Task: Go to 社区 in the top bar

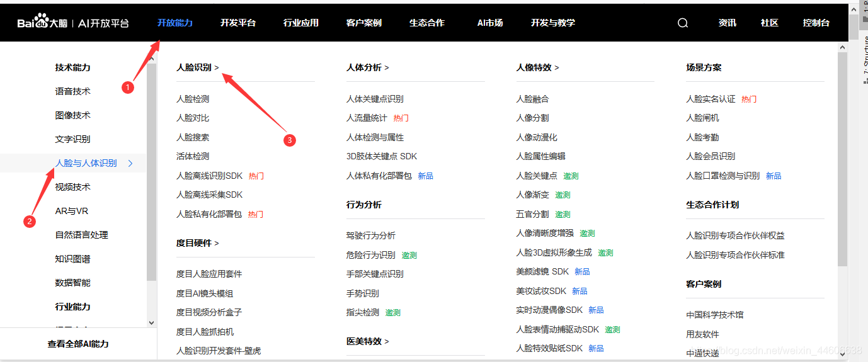Action: pyautogui.click(x=770, y=23)
